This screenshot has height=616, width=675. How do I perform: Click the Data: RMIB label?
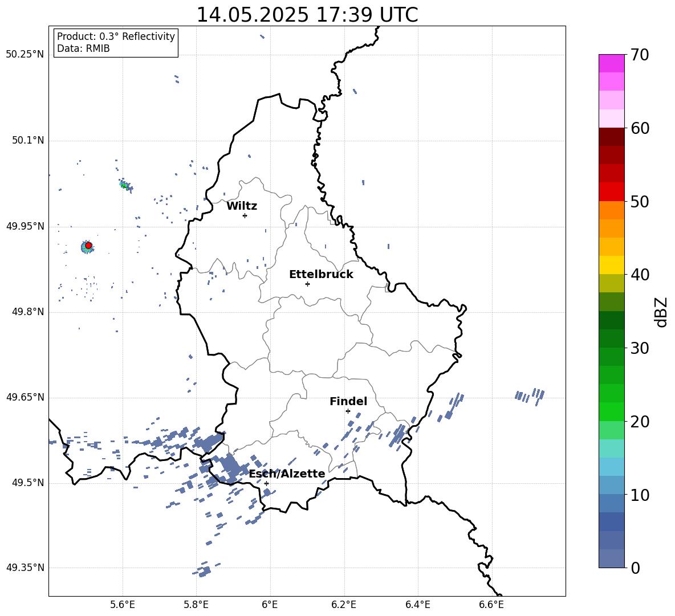click(83, 48)
